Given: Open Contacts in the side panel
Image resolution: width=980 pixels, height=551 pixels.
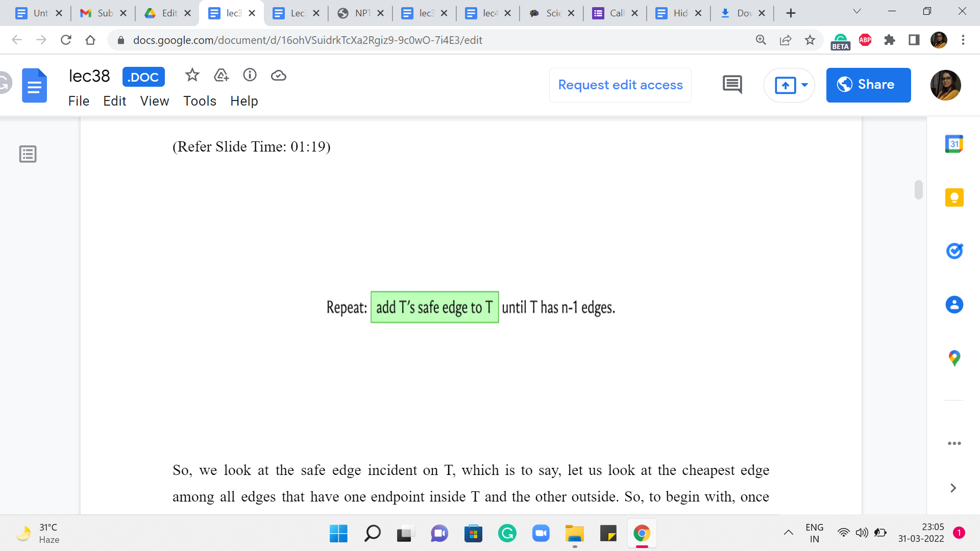Looking at the screenshot, I should 953,305.
